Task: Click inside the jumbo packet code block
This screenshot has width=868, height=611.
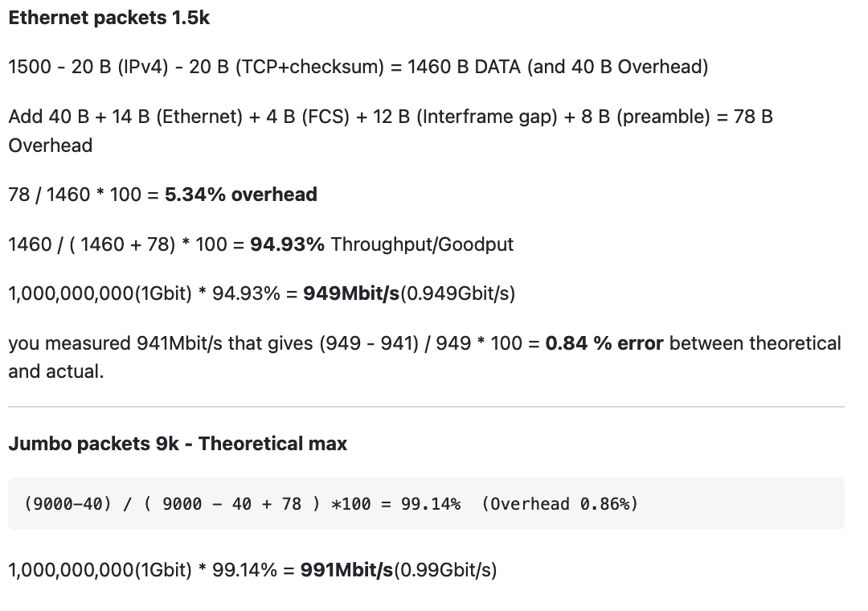Action: (x=426, y=503)
